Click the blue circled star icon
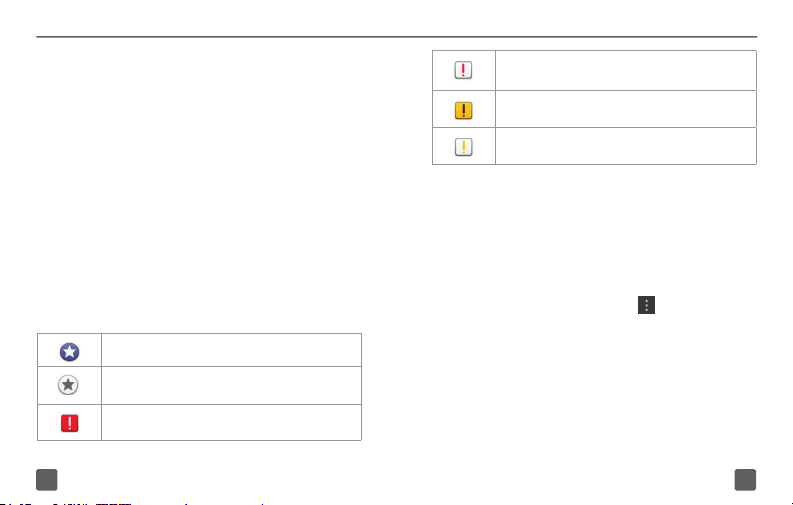 tap(69, 352)
